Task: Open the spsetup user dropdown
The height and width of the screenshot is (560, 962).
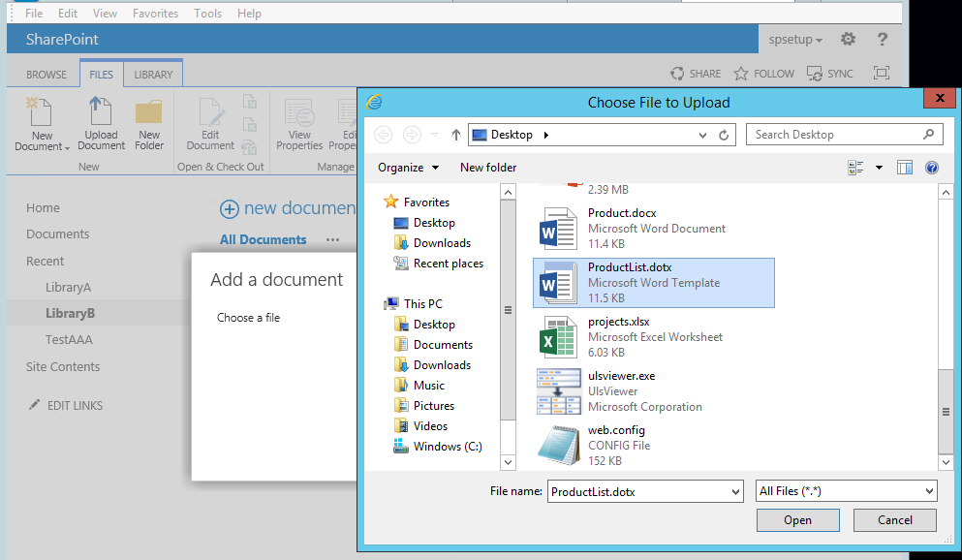Action: 795,40
